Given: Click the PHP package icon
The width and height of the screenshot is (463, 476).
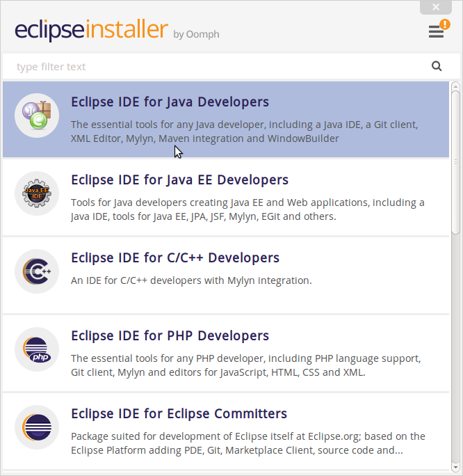Looking at the screenshot, I should [x=37, y=349].
